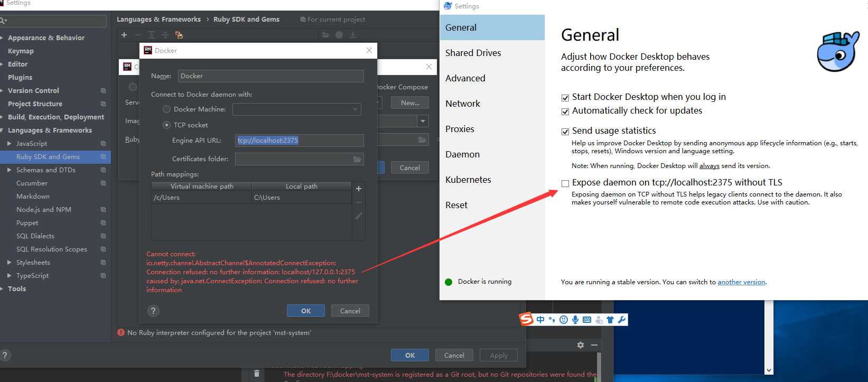Screen dimensions: 868x382
Task: Click another version link
Action: coord(741,282)
